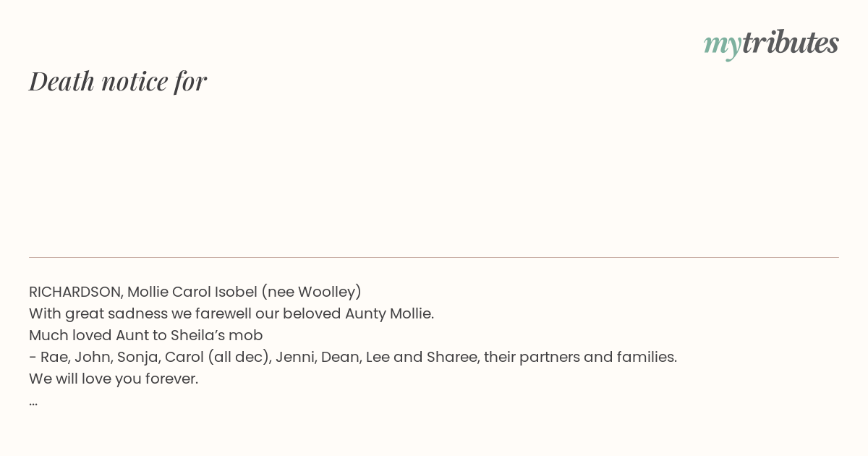The image size is (868, 456).
Task: Click the "We will love you forever." line
Action: pos(114,379)
